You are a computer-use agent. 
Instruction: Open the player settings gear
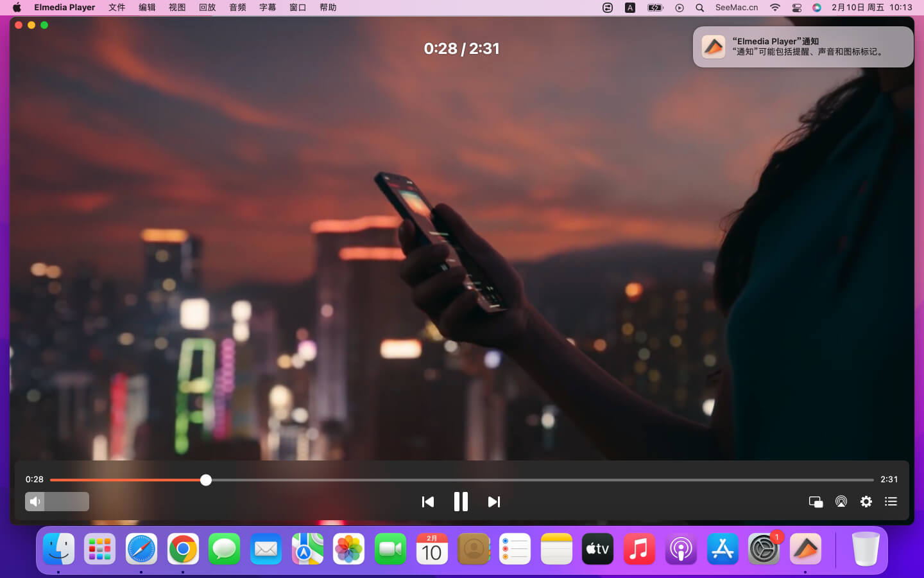pos(866,502)
